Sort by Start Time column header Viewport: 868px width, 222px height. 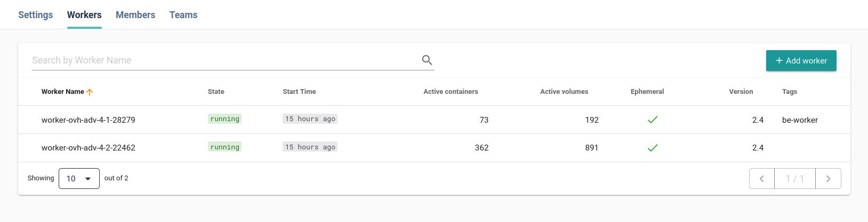[299, 92]
